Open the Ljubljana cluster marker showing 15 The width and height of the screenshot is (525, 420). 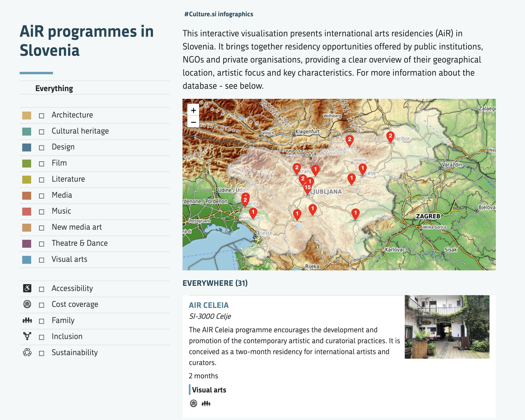(x=307, y=188)
